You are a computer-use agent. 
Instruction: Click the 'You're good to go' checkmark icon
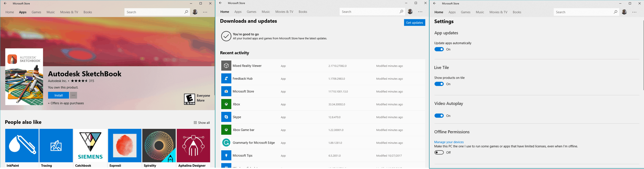click(226, 36)
